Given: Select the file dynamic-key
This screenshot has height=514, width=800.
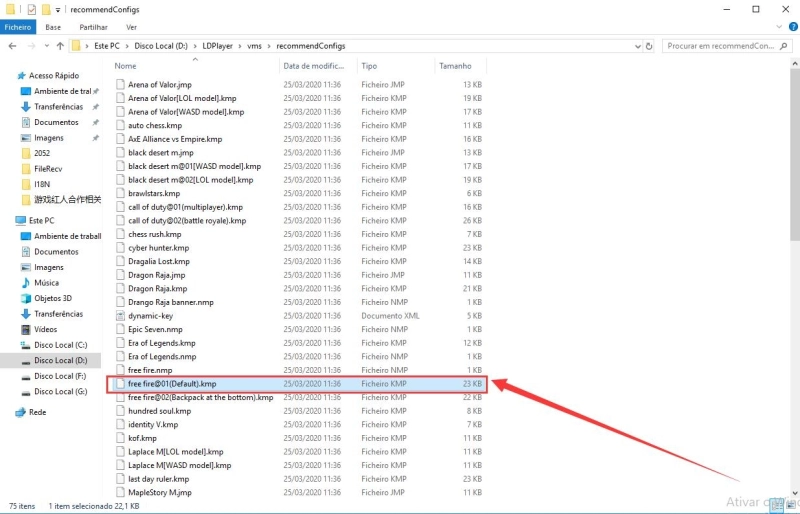Looking at the screenshot, I should click(x=150, y=316).
